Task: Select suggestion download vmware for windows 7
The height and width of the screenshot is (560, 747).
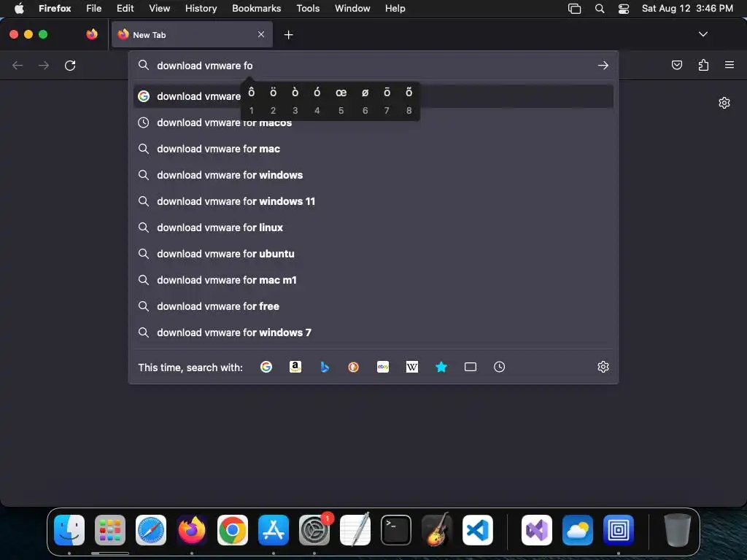Action: (x=373, y=332)
